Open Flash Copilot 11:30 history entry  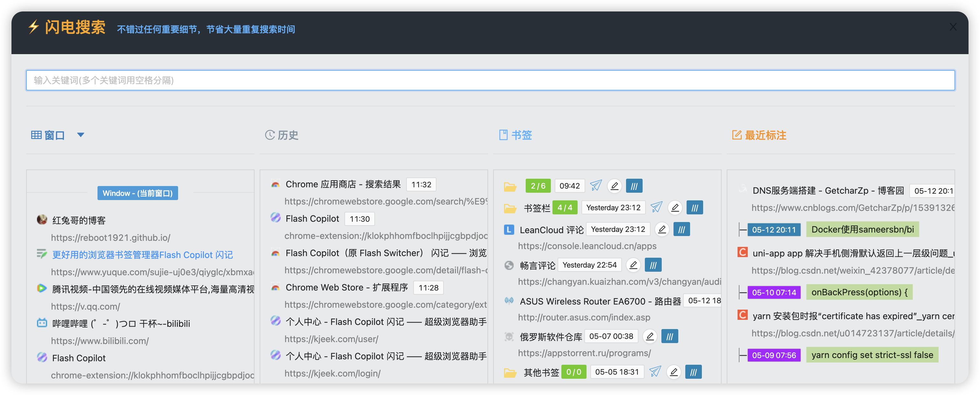(312, 219)
